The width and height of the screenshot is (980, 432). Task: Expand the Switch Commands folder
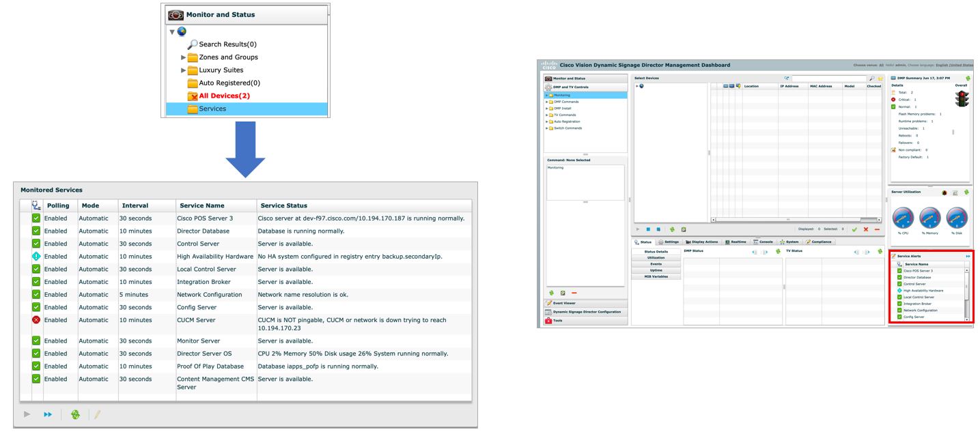pos(546,128)
